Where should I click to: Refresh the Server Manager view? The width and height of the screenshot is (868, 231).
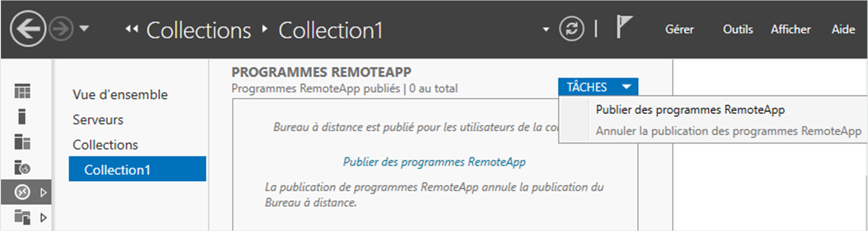(571, 29)
